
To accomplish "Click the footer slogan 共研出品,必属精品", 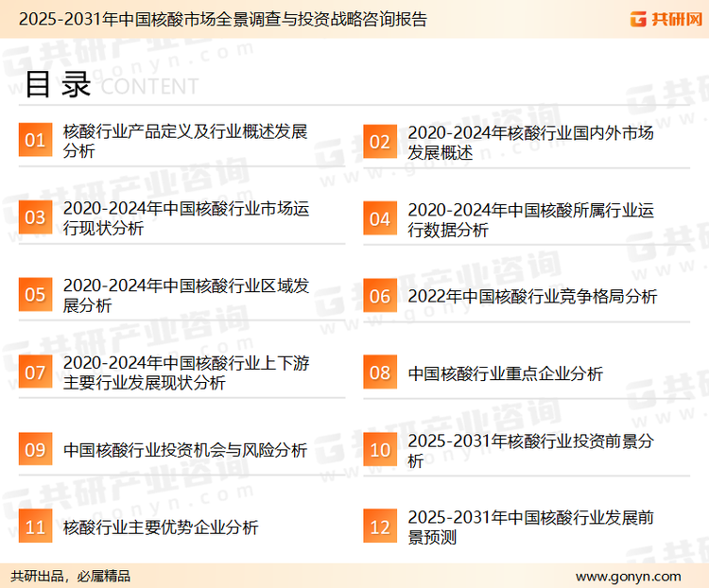I will 71,576.
